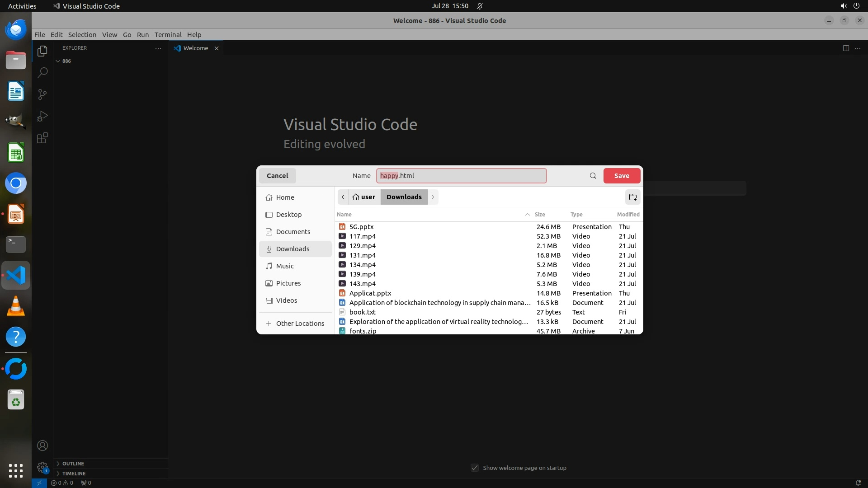Expand the OUTLINE section
Viewport: 868px width, 488px height.
(73, 463)
